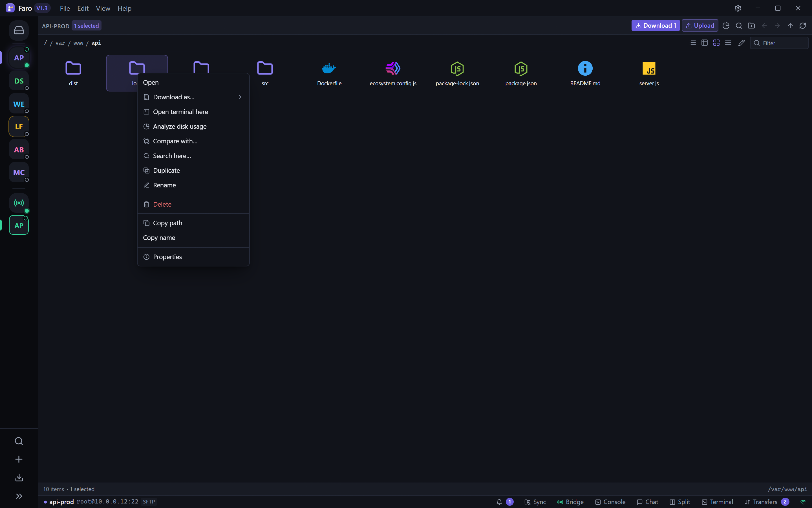Open the broadcast bridge icon in the sidebar
The image size is (812, 508).
(x=19, y=203)
